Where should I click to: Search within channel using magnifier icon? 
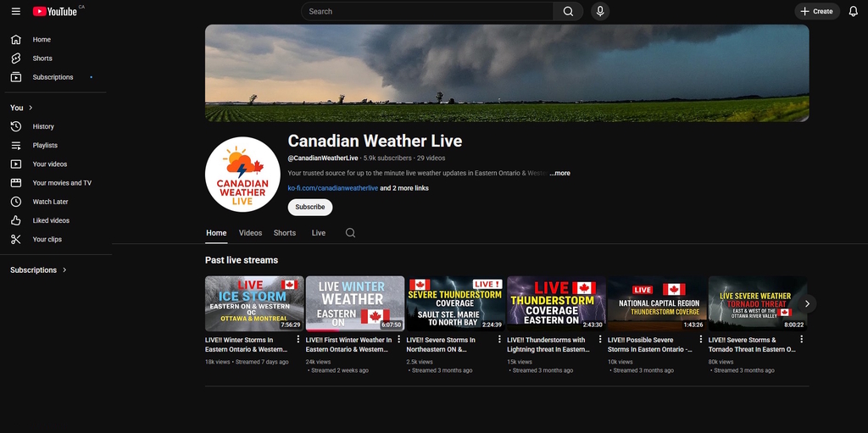pos(350,233)
